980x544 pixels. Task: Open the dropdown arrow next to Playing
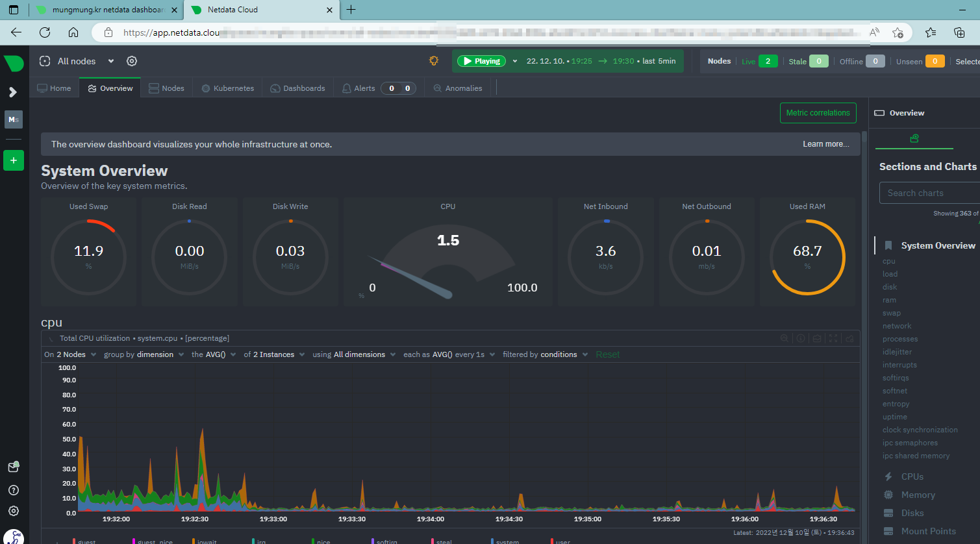[515, 61]
